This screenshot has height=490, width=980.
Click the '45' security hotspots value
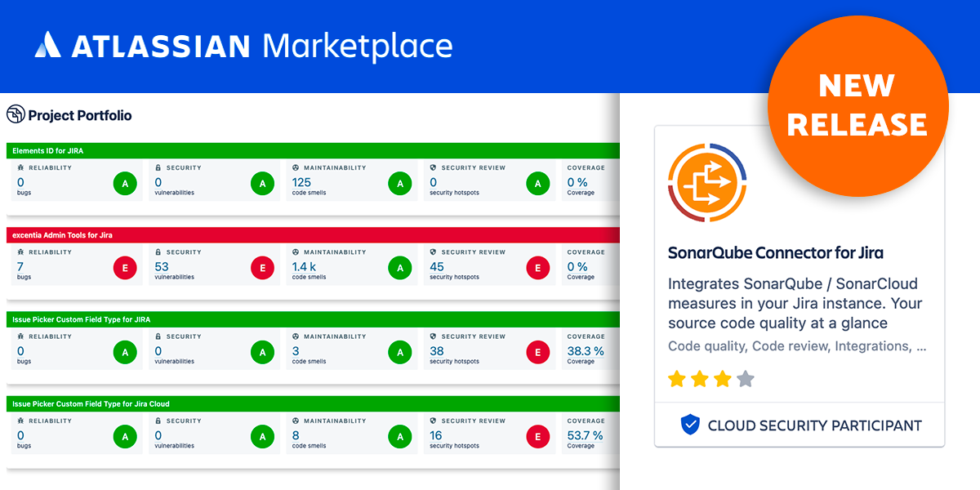(437, 266)
